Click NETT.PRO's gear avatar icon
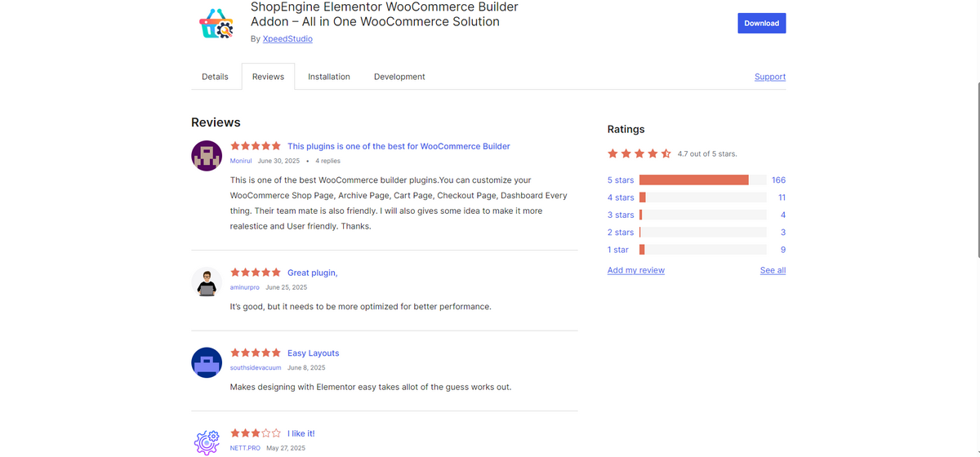 [207, 441]
